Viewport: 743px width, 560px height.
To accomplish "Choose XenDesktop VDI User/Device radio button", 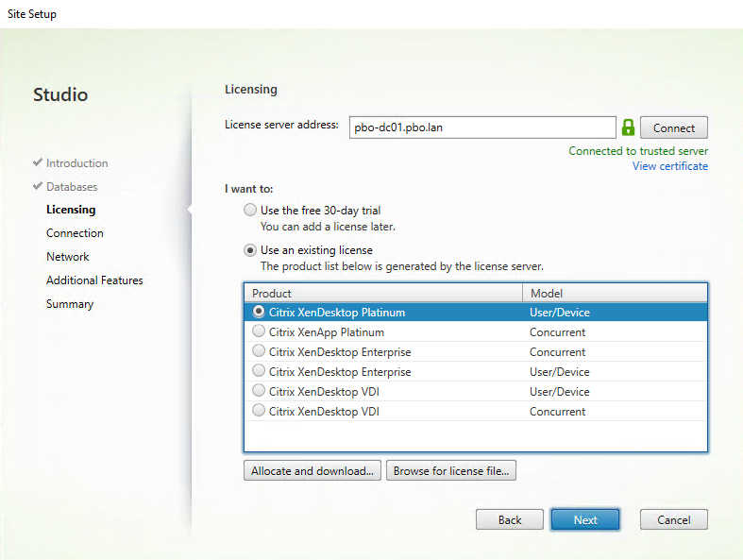I will [x=259, y=391].
